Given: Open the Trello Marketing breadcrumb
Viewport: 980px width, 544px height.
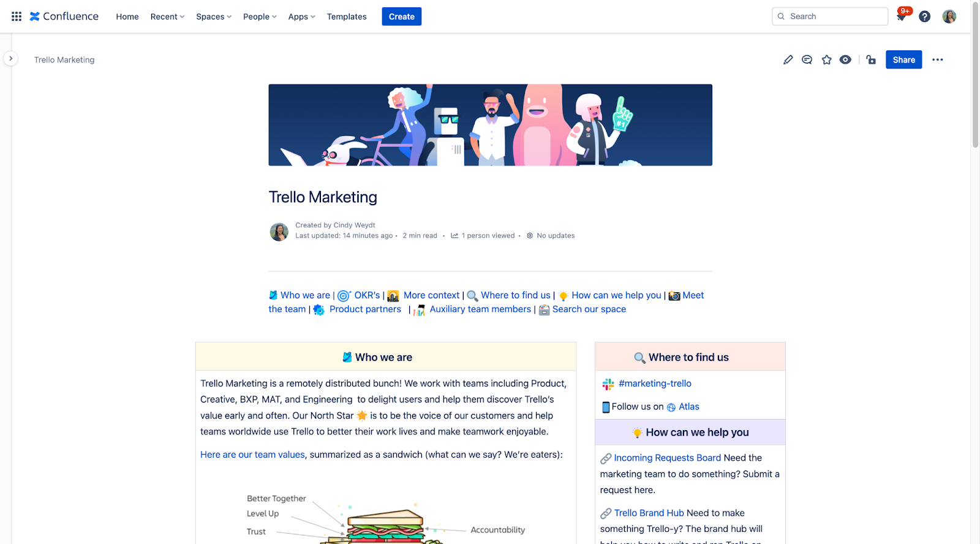Looking at the screenshot, I should click(64, 59).
